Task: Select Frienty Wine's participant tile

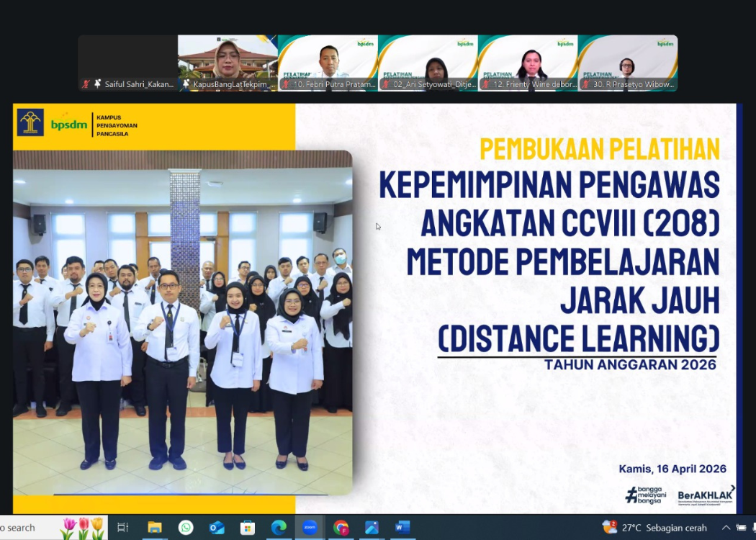Action: point(528,63)
